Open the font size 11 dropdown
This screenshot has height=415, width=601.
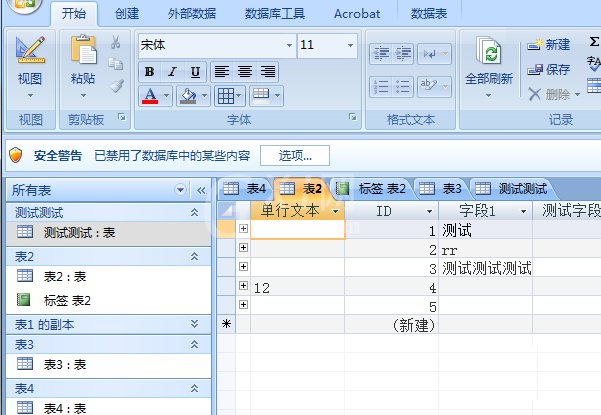[x=350, y=45]
